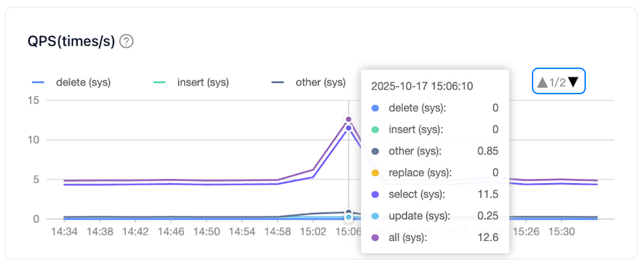
Task: Click the 15:02 time axis label
Action: click(313, 232)
